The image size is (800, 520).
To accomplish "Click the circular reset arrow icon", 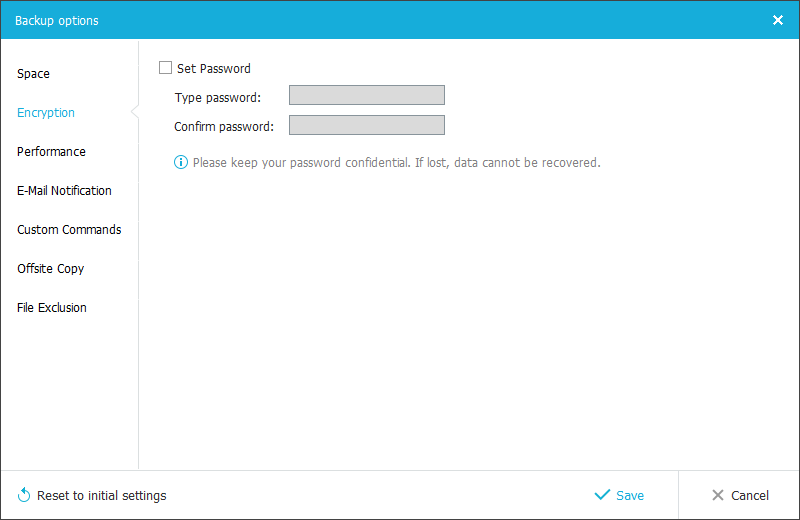I will click(24, 495).
